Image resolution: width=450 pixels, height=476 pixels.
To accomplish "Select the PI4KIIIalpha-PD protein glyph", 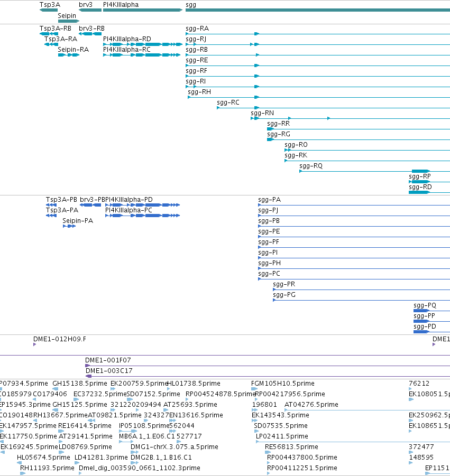I will point(142,205).
